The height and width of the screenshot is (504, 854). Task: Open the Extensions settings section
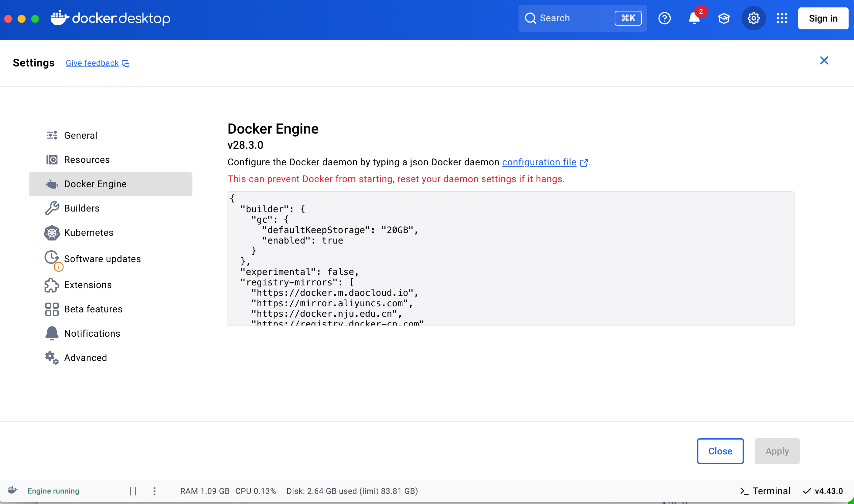110,285
